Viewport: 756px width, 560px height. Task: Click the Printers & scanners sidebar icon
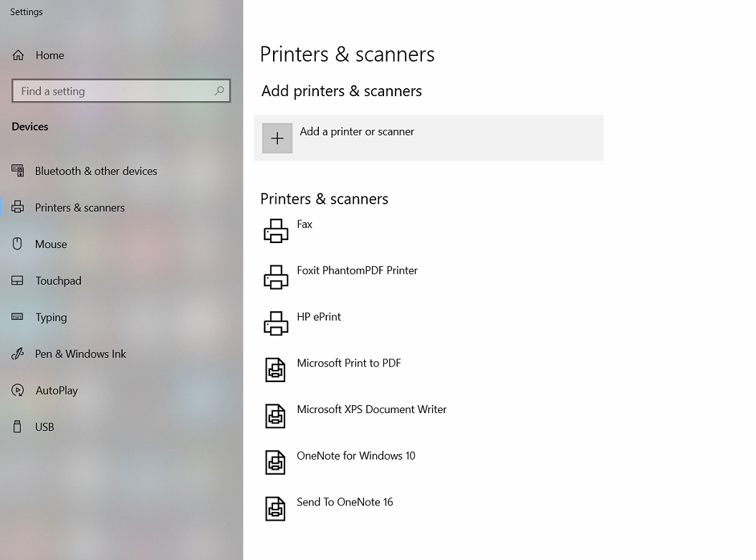coord(18,207)
